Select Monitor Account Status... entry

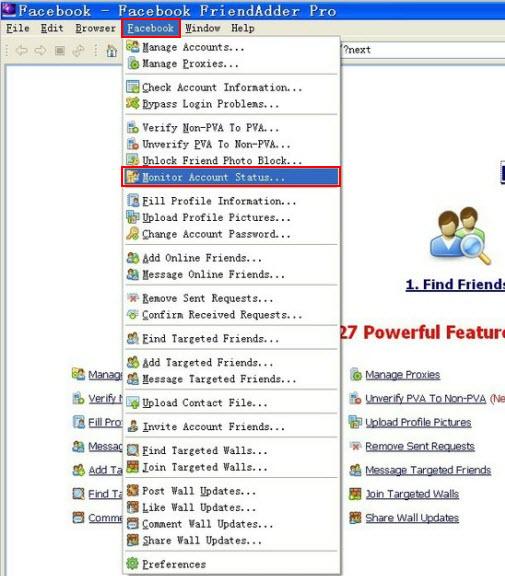point(231,177)
